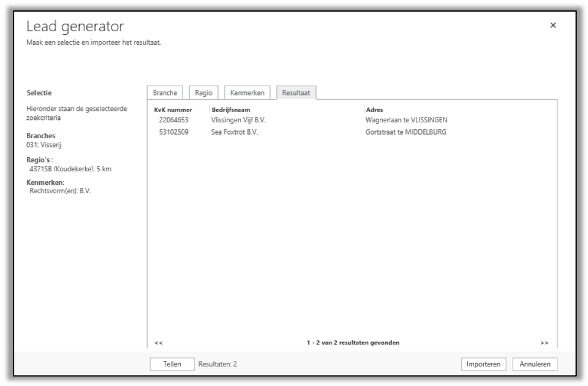Click address Wagnerlaan te VLISSINGEN

406,120
